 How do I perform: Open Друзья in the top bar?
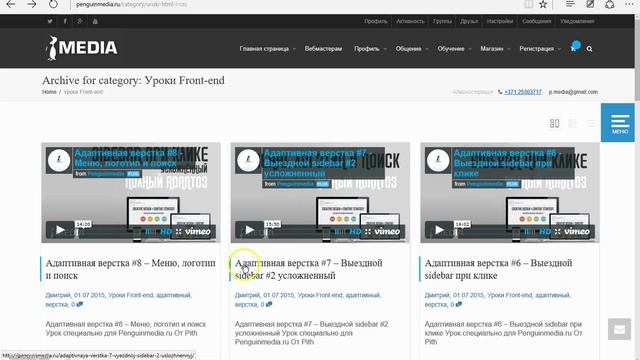[469, 21]
